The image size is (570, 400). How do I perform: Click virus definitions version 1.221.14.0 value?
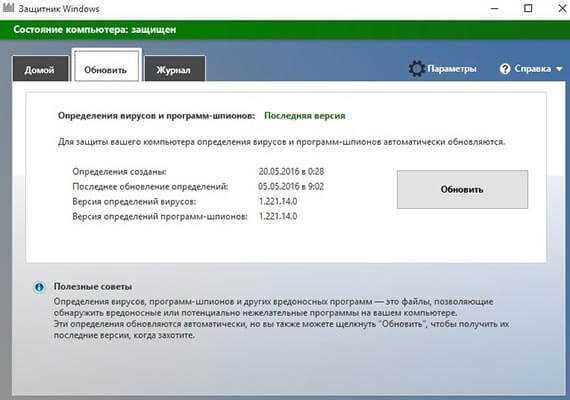tap(278, 201)
